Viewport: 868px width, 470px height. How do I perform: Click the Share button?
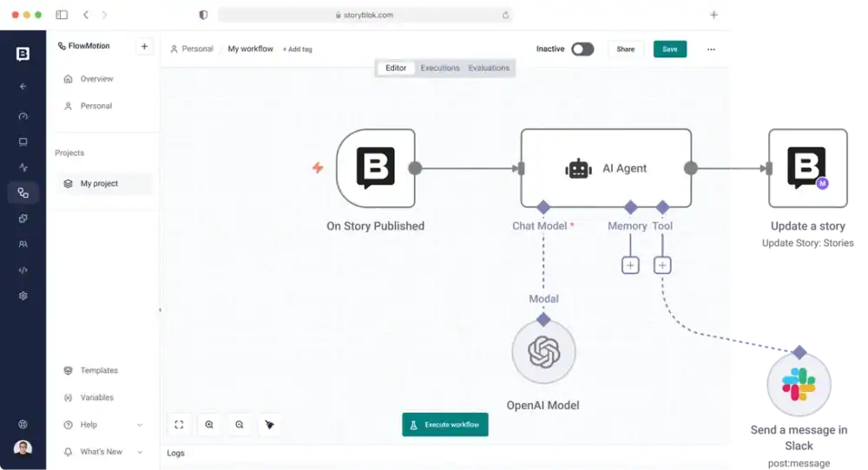click(626, 49)
